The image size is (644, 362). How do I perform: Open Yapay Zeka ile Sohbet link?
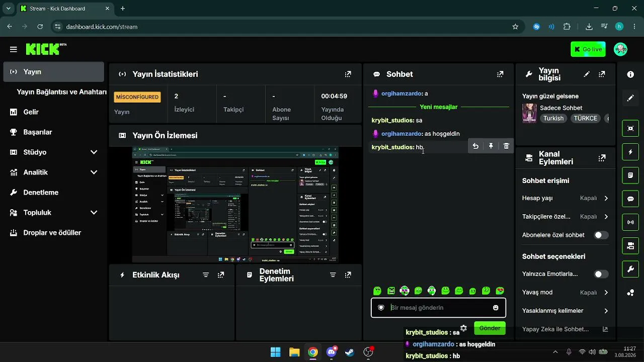(566, 329)
